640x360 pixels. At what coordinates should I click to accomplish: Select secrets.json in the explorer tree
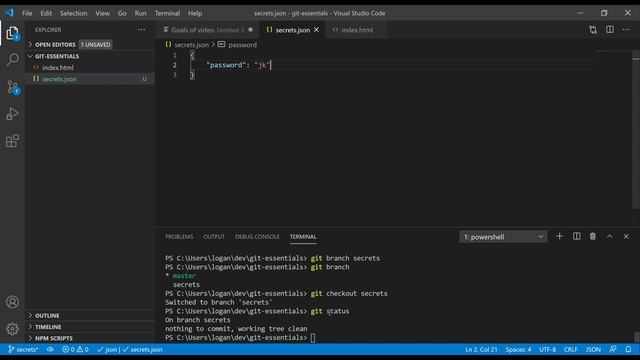coord(90,79)
